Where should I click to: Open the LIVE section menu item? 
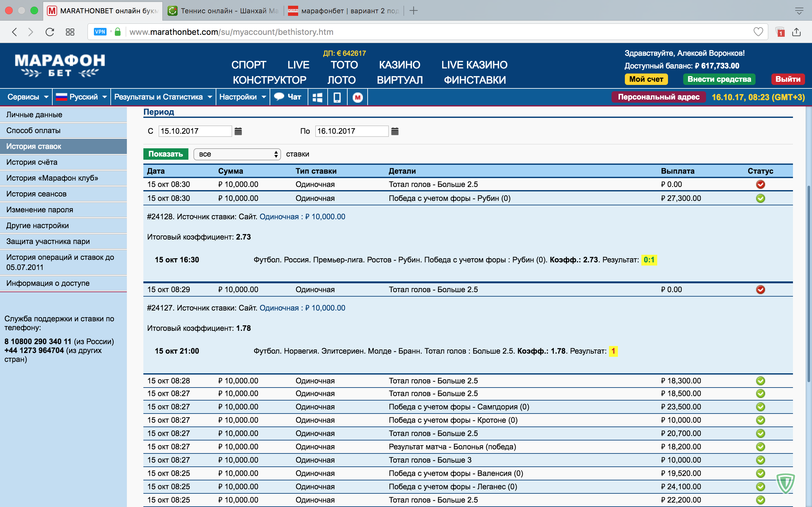click(x=298, y=65)
